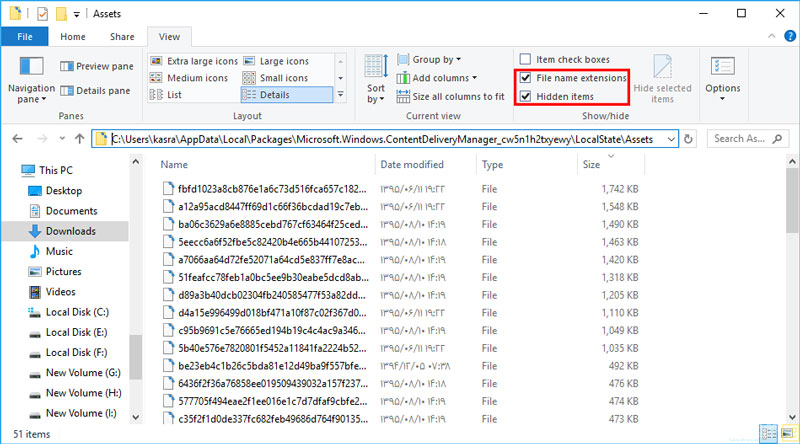
Task: Expand the Add columns dropdown
Action: pyautogui.click(x=444, y=78)
